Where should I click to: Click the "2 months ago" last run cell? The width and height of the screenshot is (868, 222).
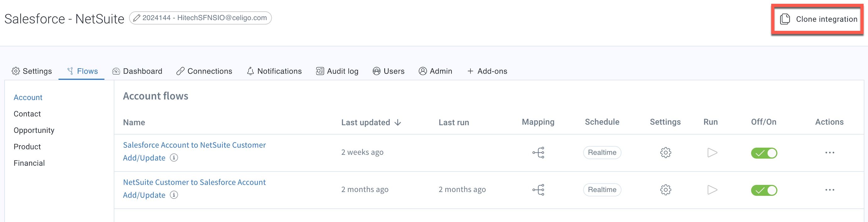point(462,190)
